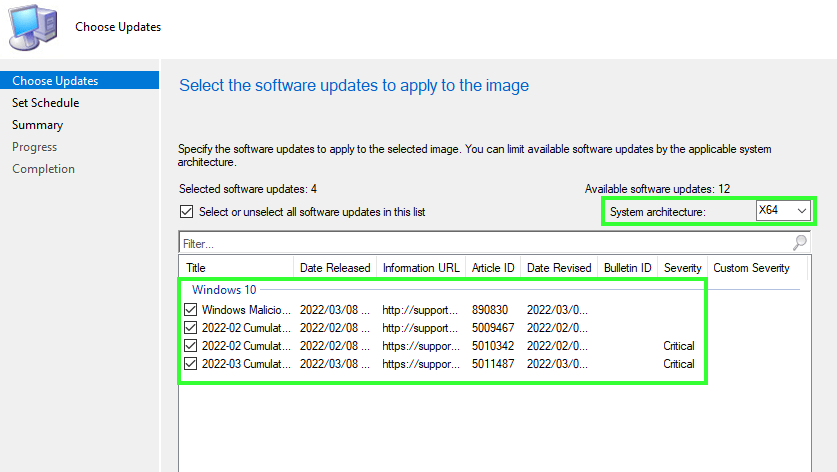The height and width of the screenshot is (472, 837).
Task: Sort updates by the Title column header
Action: click(x=236, y=268)
